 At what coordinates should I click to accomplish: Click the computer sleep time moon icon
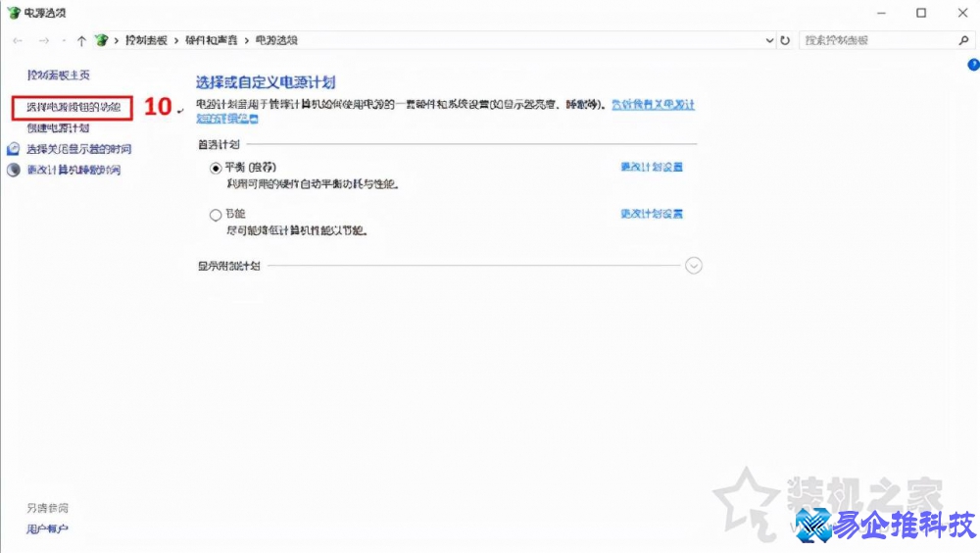tap(13, 170)
